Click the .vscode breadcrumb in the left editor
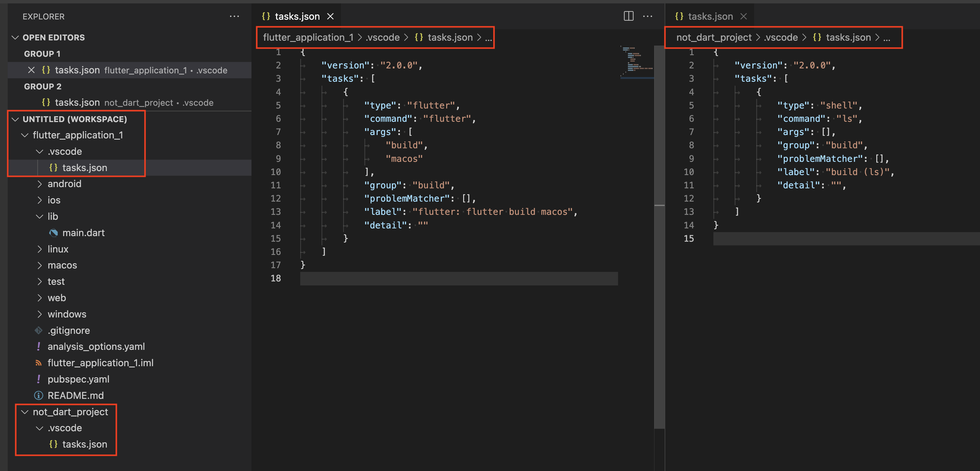Image resolution: width=980 pixels, height=471 pixels. coord(382,37)
